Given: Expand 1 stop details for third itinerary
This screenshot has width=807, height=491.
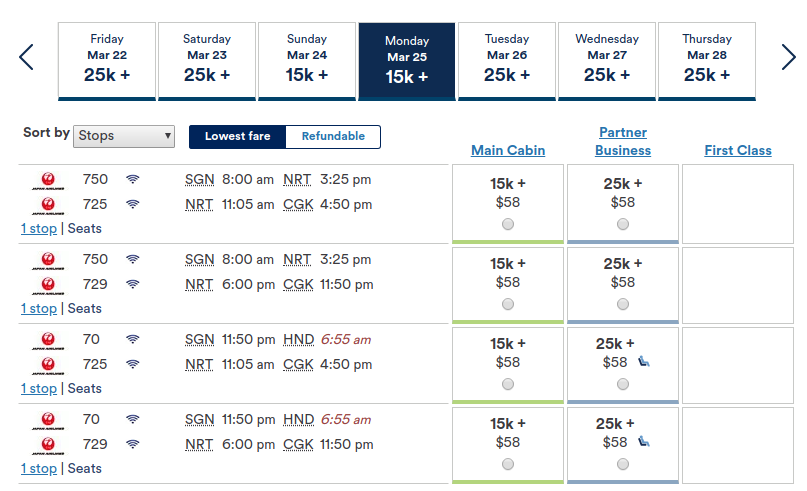Looking at the screenshot, I should pos(39,389).
